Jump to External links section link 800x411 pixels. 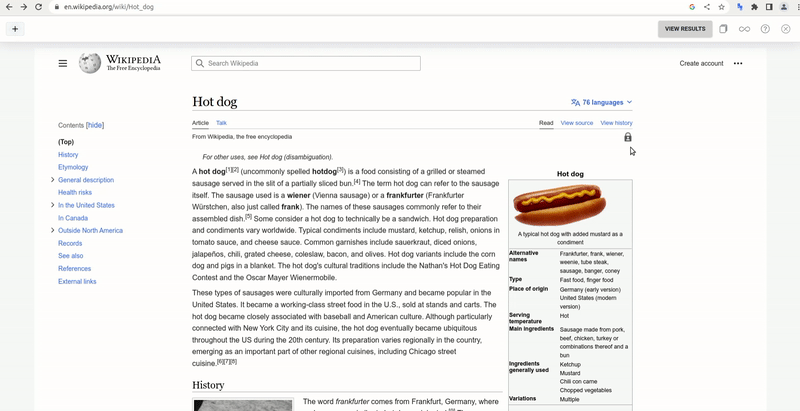[x=77, y=281]
